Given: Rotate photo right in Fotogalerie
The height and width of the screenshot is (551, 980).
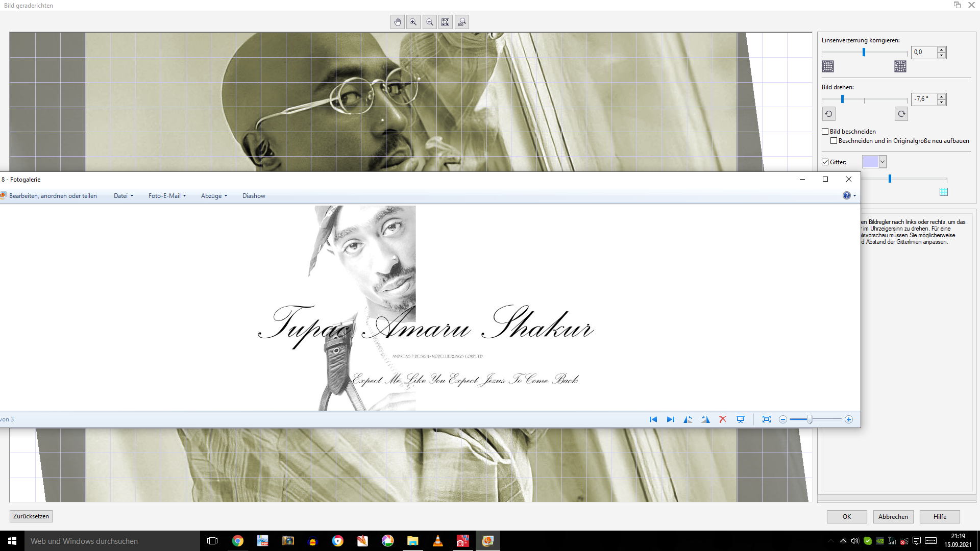Looking at the screenshot, I should (705, 419).
